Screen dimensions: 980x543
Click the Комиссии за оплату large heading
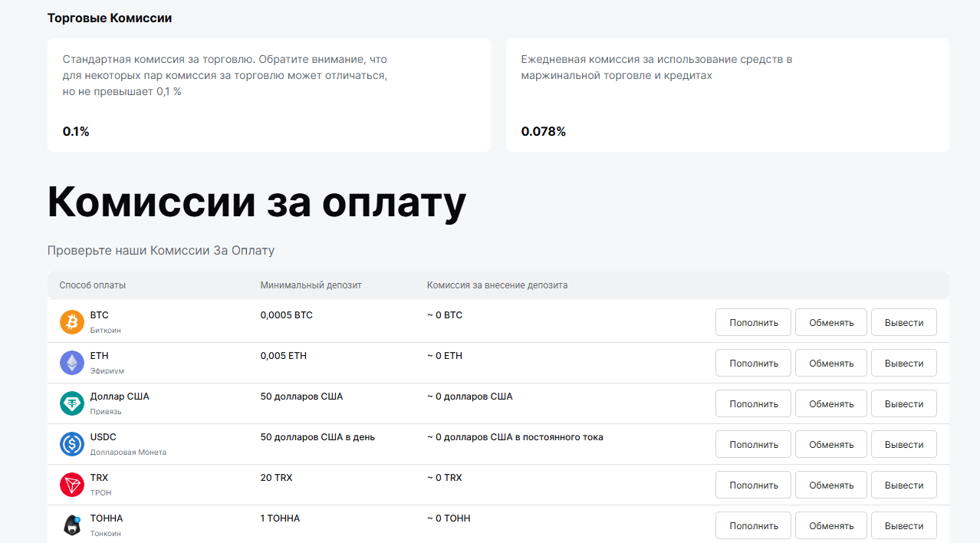click(x=257, y=202)
